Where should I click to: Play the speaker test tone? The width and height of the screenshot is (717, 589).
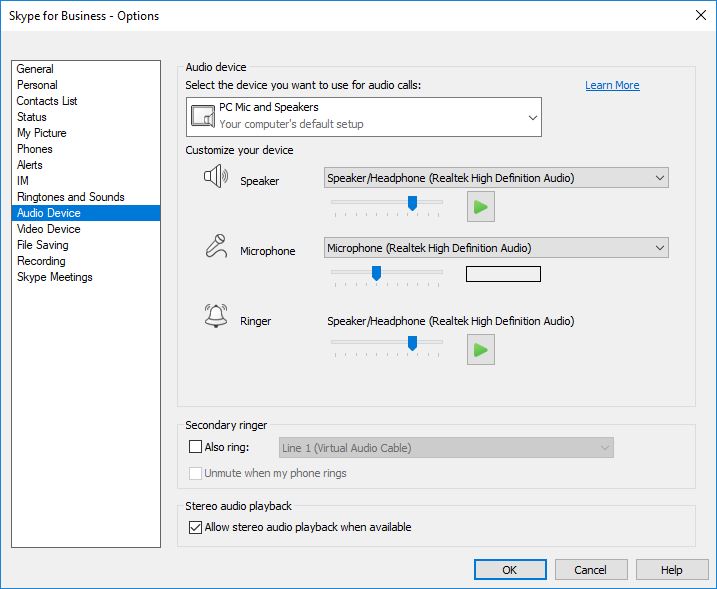coord(481,207)
